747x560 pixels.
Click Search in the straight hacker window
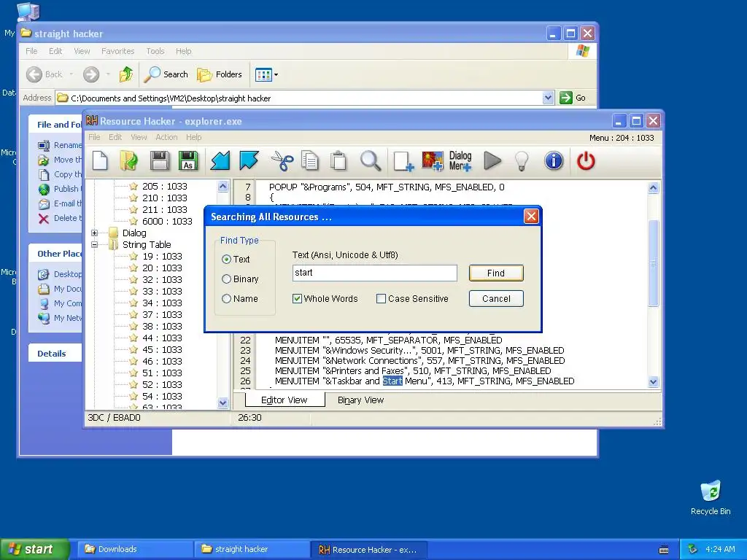pyautogui.click(x=166, y=74)
